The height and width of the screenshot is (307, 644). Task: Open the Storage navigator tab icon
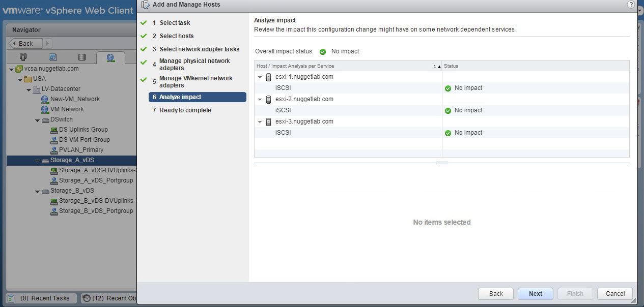82,57
